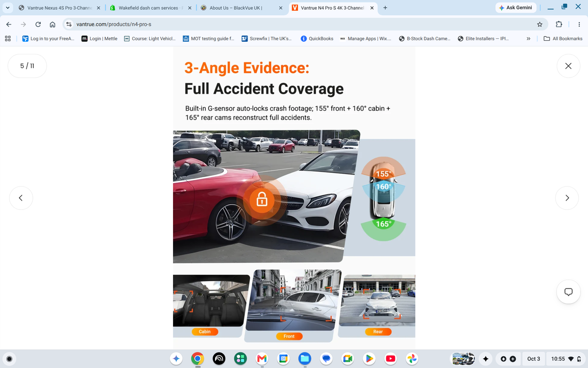This screenshot has height=368, width=588.
Task: Go to the next gallery image
Action: 567,198
